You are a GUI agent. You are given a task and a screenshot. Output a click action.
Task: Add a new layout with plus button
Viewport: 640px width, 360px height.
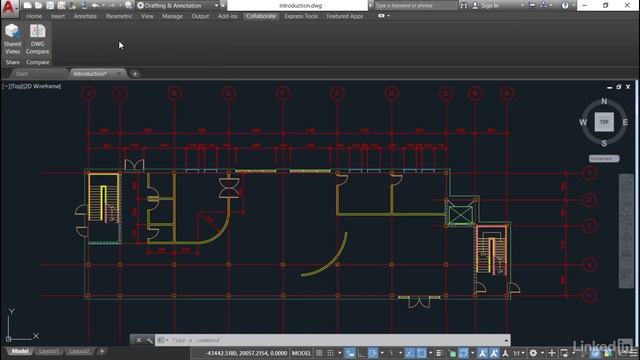pyautogui.click(x=102, y=351)
